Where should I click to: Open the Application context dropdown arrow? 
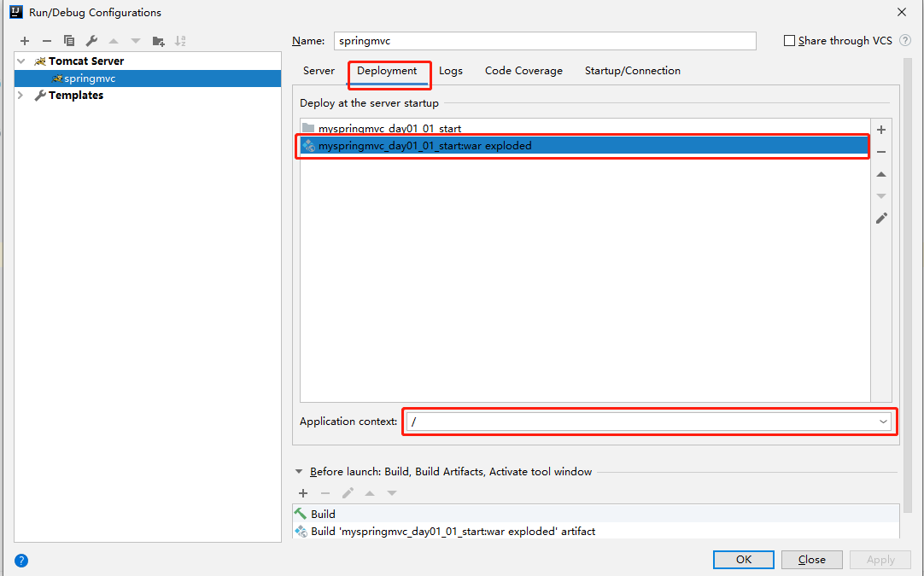coord(883,422)
